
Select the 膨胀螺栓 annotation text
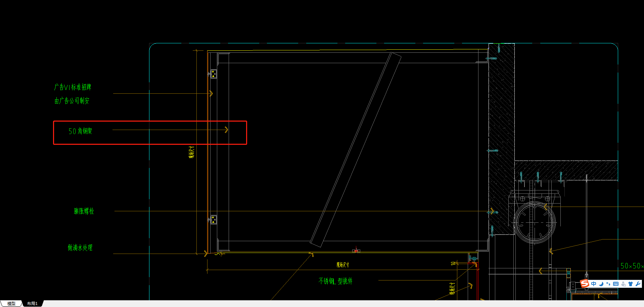coord(84,211)
